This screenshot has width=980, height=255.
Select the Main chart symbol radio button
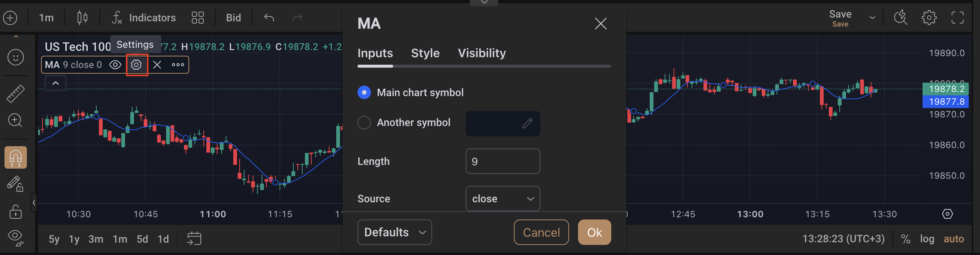tap(364, 92)
